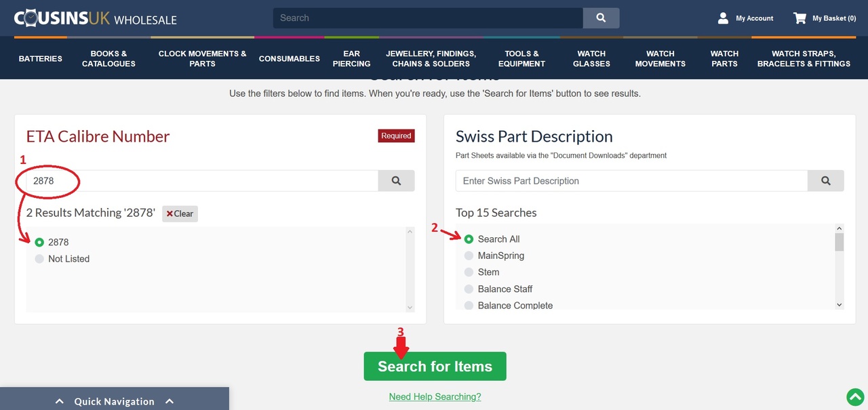Open the shopping basket cart icon
Screen dimensions: 868x410
(x=800, y=18)
